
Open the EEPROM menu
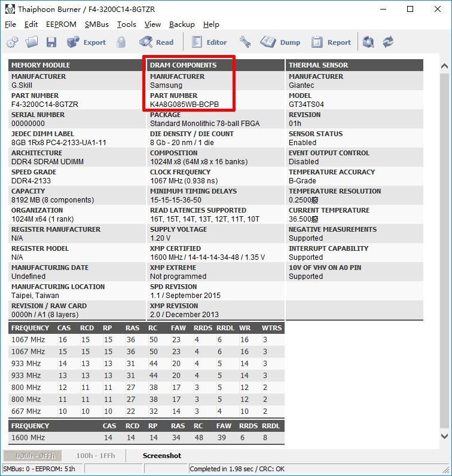(x=61, y=24)
